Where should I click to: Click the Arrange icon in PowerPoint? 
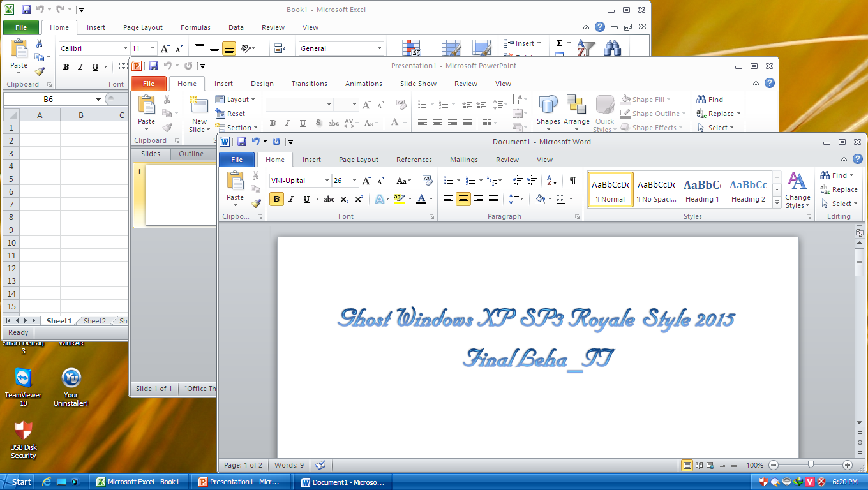(x=576, y=105)
